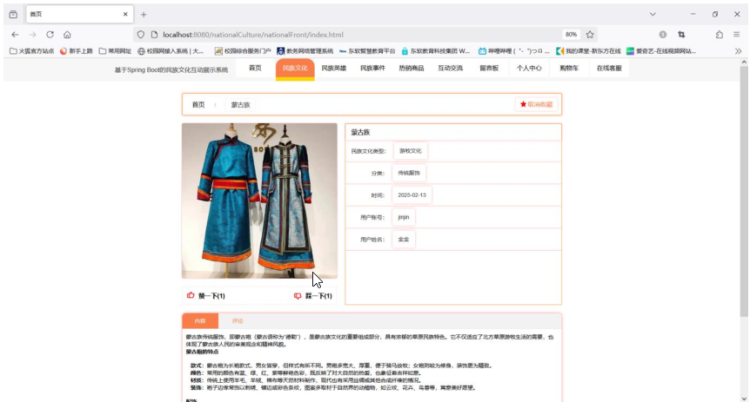Click the scrollbar down arrow
Image resolution: width=750 pixels, height=415 pixels.
tap(743, 399)
